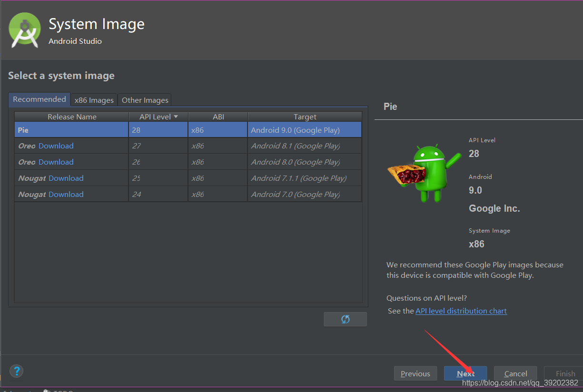Viewport: 583px width, 392px height.
Task: Click the Google Inc. text in details
Action: tap(494, 208)
